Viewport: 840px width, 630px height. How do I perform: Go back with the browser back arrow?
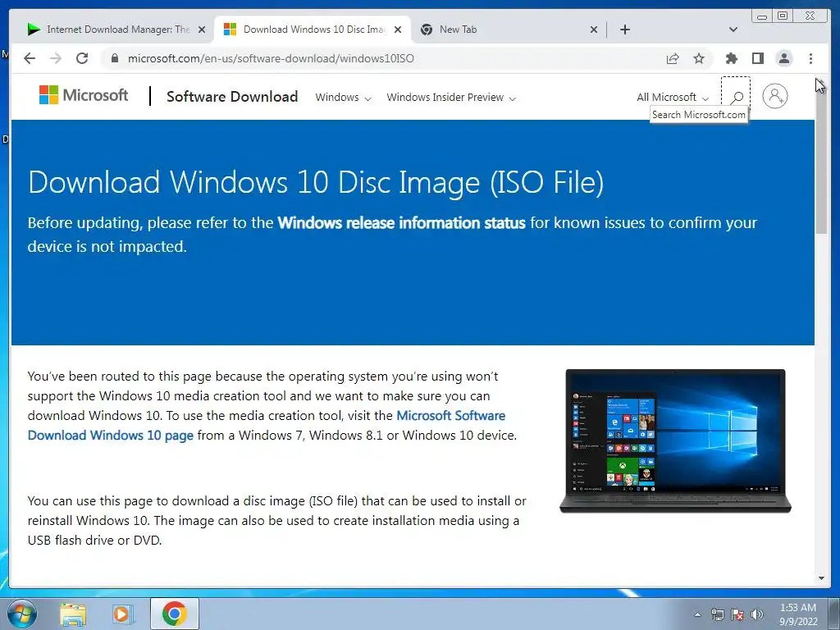point(30,58)
